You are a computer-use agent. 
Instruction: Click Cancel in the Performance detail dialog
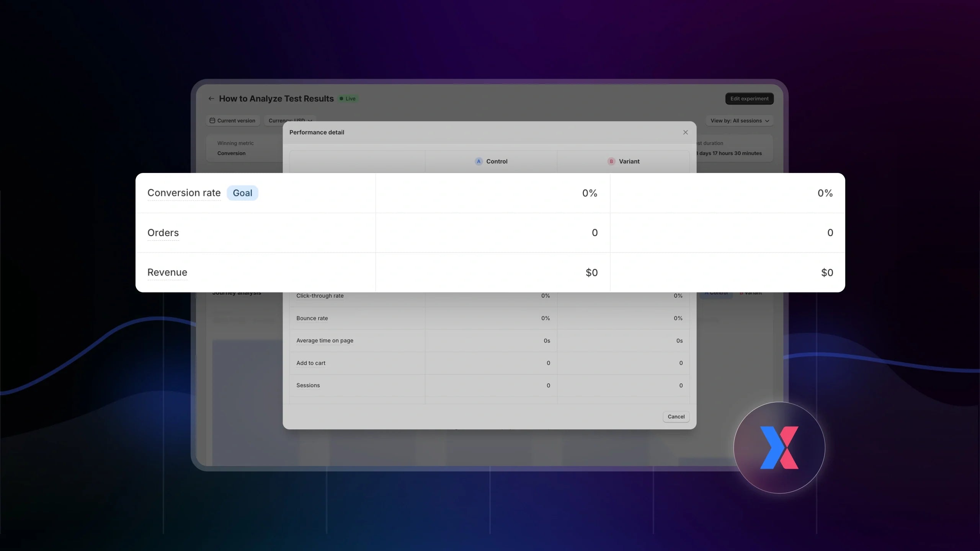[676, 417]
